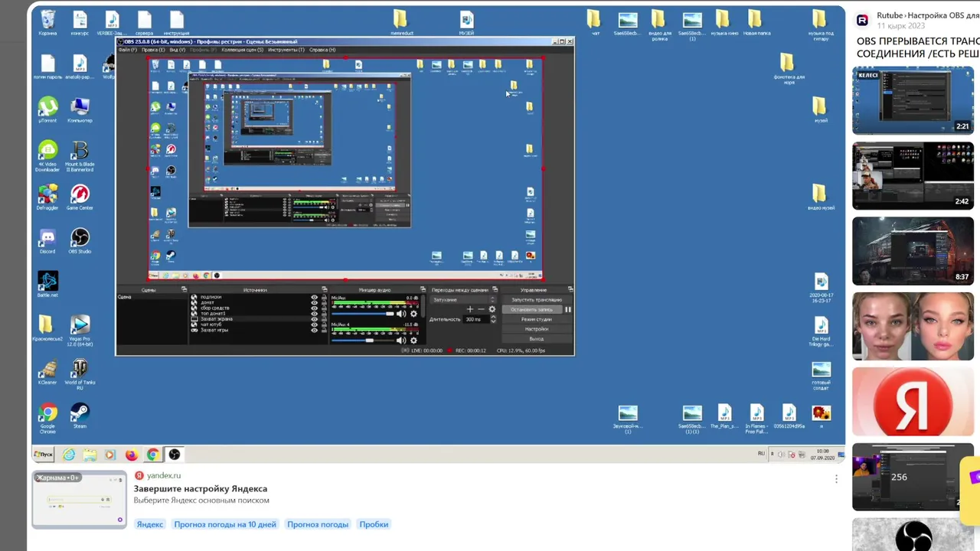Add a scene transition with the plus icon

coord(470,309)
